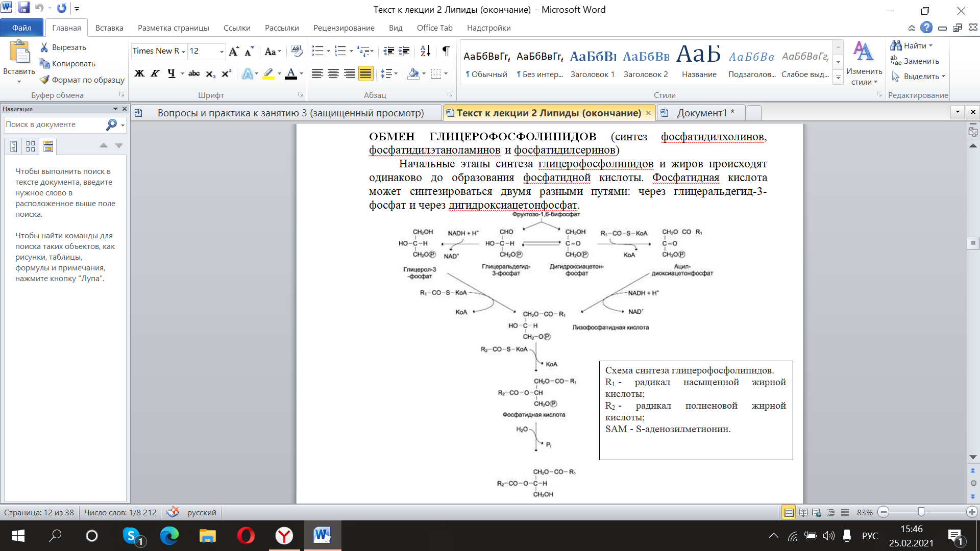Decrease font size with the shrink font icon

coord(249,52)
